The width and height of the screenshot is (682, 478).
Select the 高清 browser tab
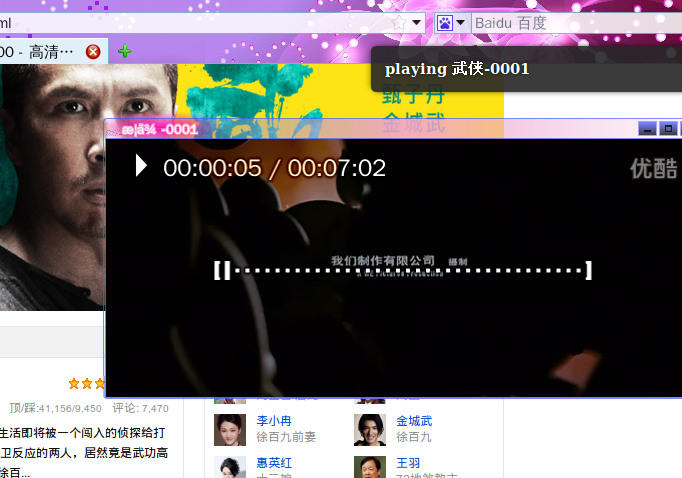pyautogui.click(x=52, y=52)
